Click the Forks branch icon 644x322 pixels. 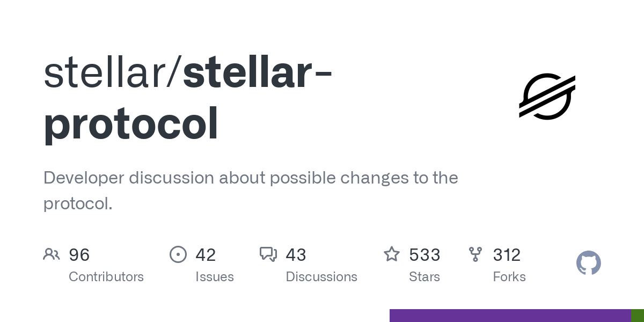475,254
